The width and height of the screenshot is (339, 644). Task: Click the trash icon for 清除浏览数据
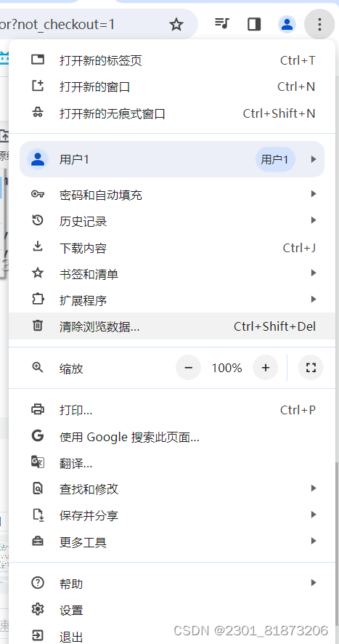point(38,326)
